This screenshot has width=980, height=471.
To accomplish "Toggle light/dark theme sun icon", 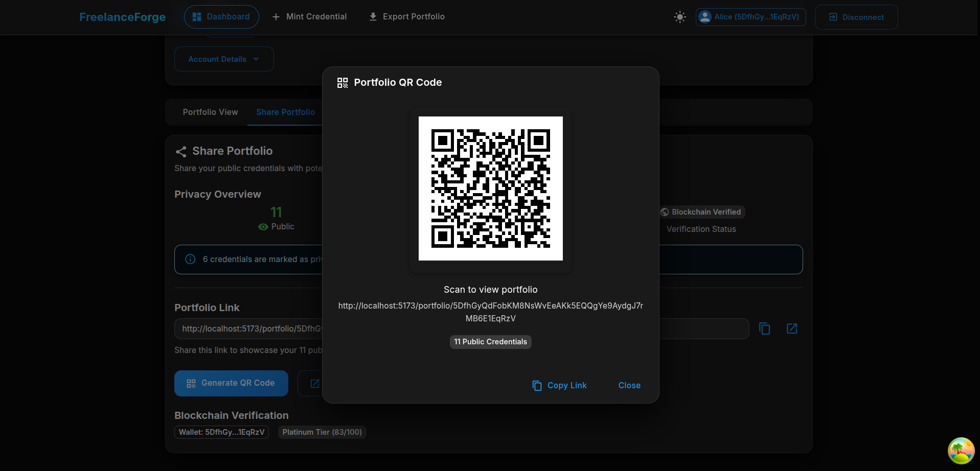I will coord(680,17).
